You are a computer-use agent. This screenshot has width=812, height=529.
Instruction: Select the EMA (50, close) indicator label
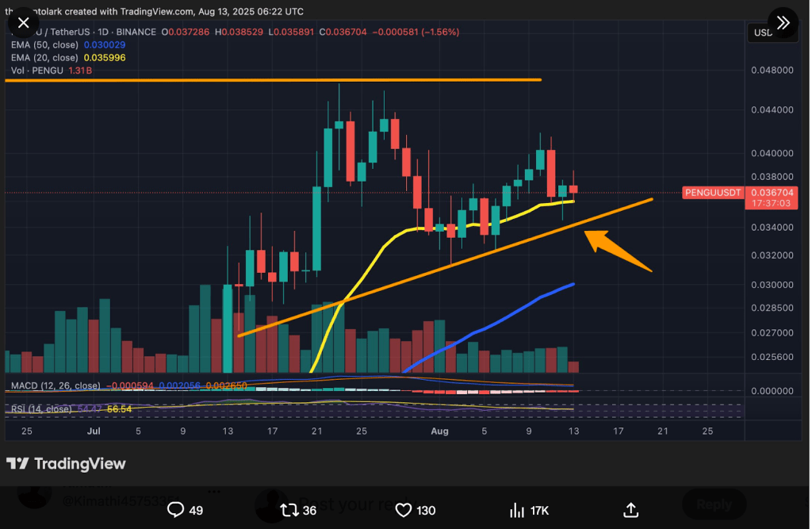pos(44,45)
